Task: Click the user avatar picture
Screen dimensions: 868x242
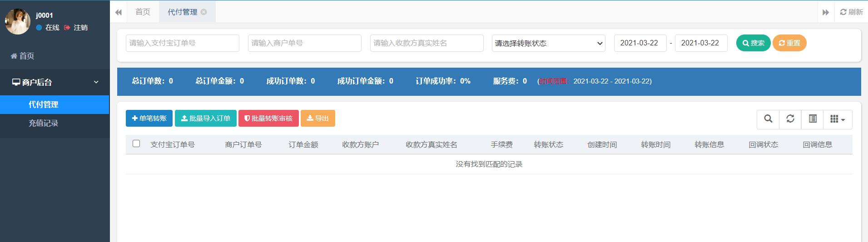Action: click(x=17, y=21)
